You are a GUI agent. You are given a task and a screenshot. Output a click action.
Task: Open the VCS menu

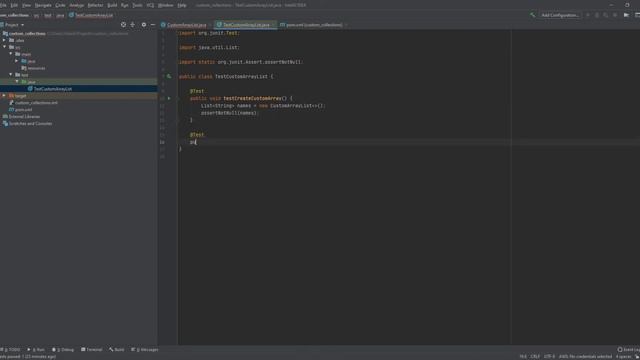tap(150, 5)
